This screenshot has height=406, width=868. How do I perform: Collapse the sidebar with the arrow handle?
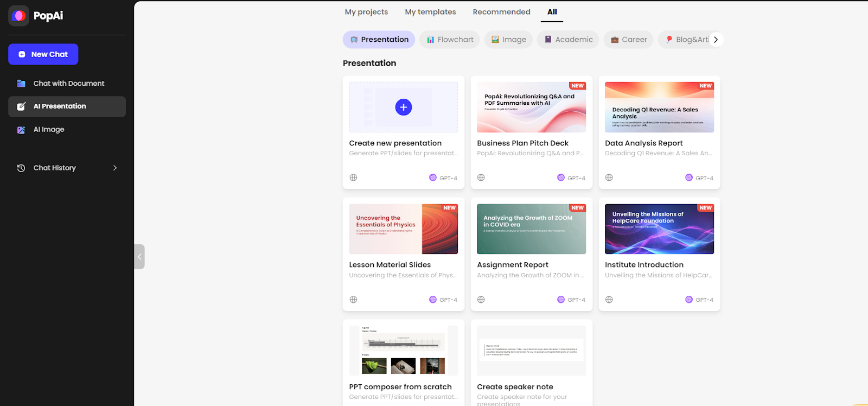pyautogui.click(x=139, y=257)
